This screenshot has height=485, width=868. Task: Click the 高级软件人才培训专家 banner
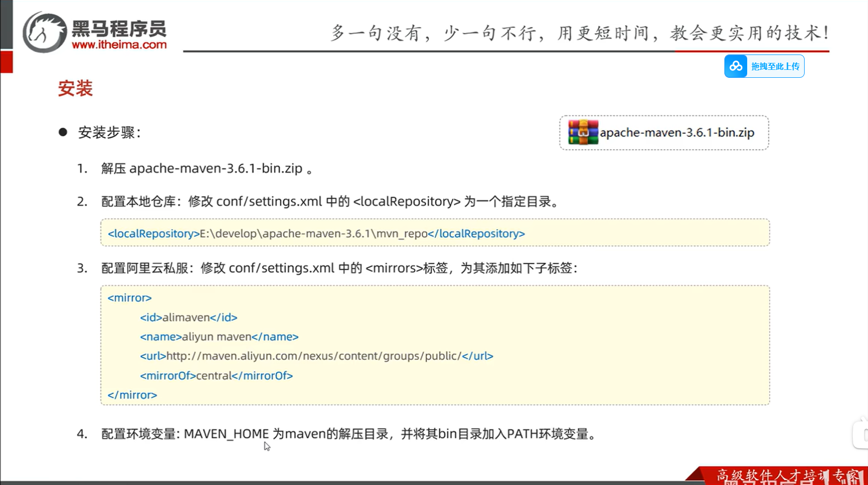787,476
